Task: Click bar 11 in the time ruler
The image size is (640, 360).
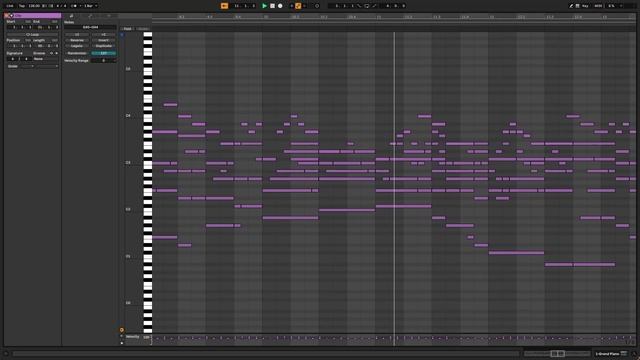Action: (379, 17)
